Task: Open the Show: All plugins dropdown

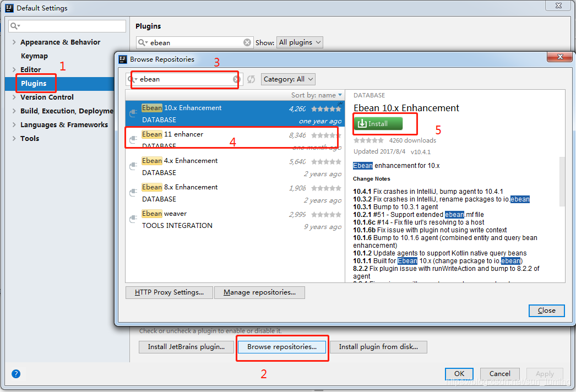Action: 300,42
